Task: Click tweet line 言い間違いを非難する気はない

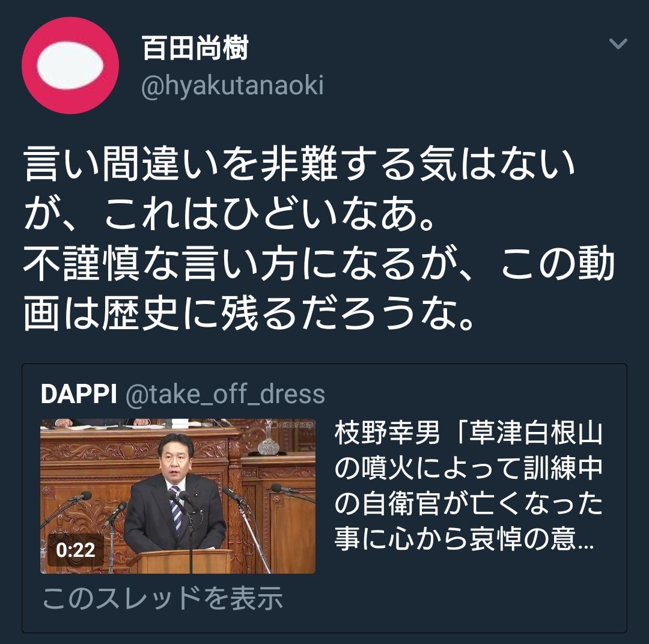Action: point(300,164)
